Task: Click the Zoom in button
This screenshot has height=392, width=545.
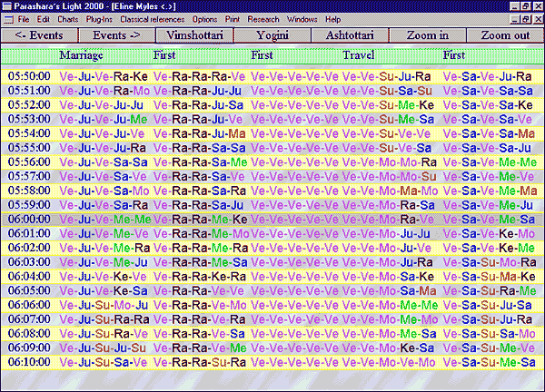Action: [x=428, y=35]
